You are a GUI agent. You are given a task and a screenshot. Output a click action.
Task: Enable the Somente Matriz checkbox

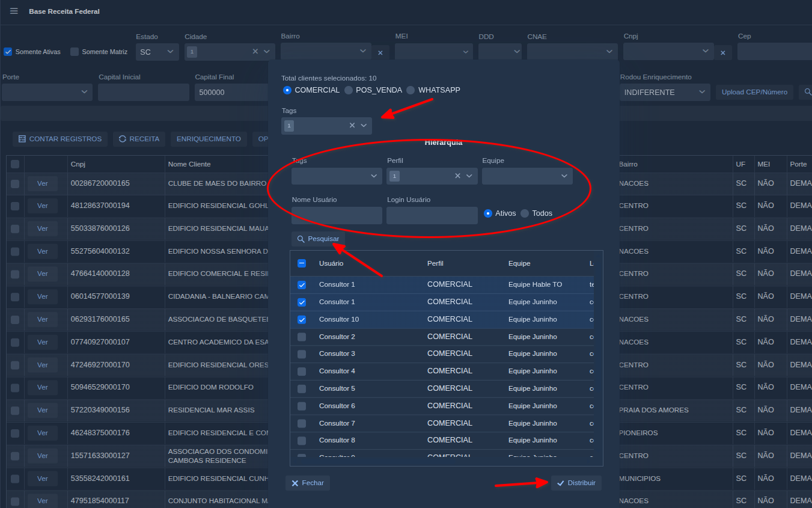75,52
